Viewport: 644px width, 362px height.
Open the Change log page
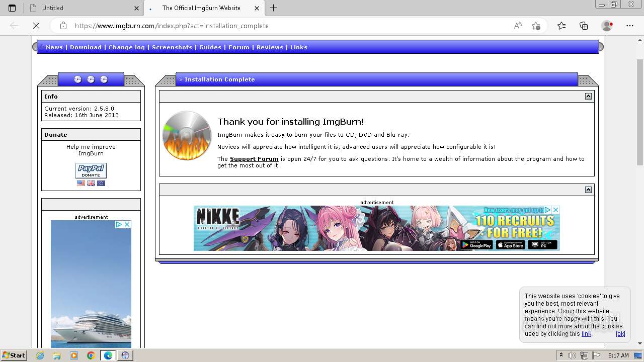127,47
